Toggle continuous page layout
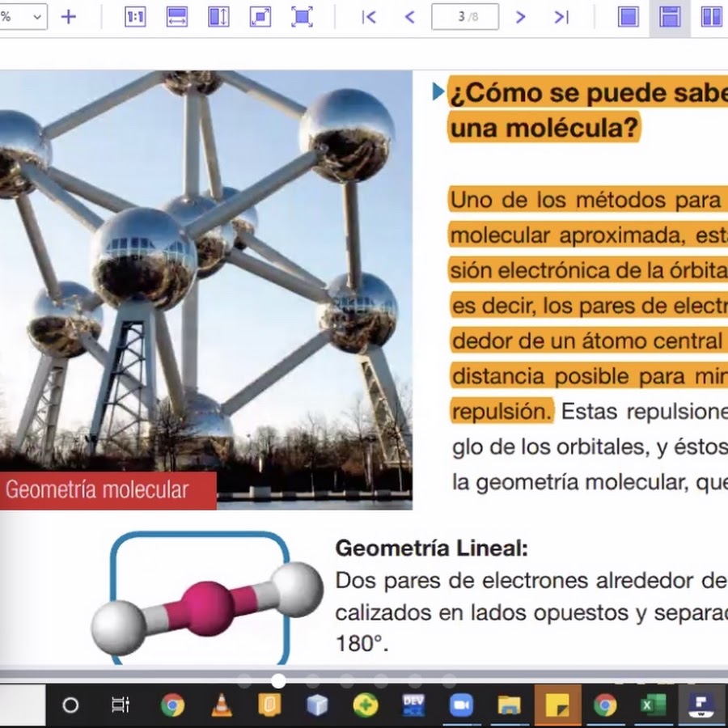The height and width of the screenshot is (728, 728). (670, 17)
